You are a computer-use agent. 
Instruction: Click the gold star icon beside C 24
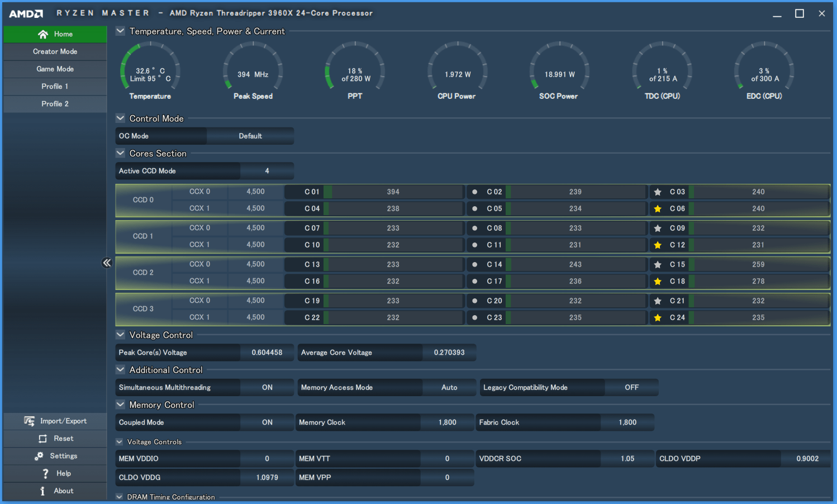tap(658, 317)
